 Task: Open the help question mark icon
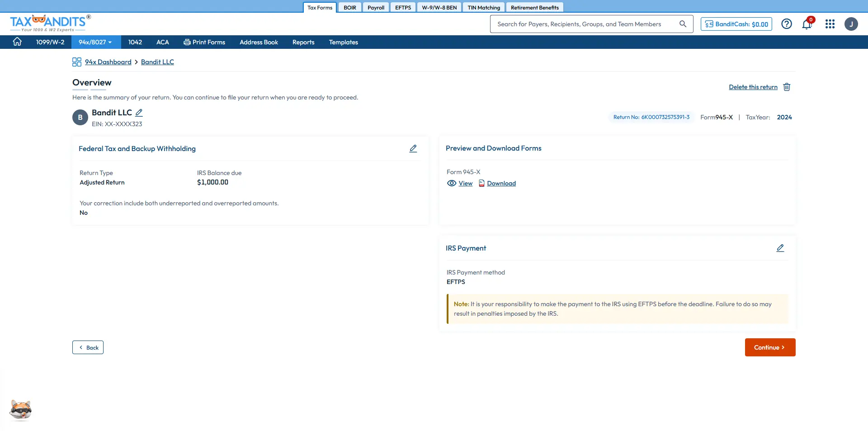click(787, 24)
